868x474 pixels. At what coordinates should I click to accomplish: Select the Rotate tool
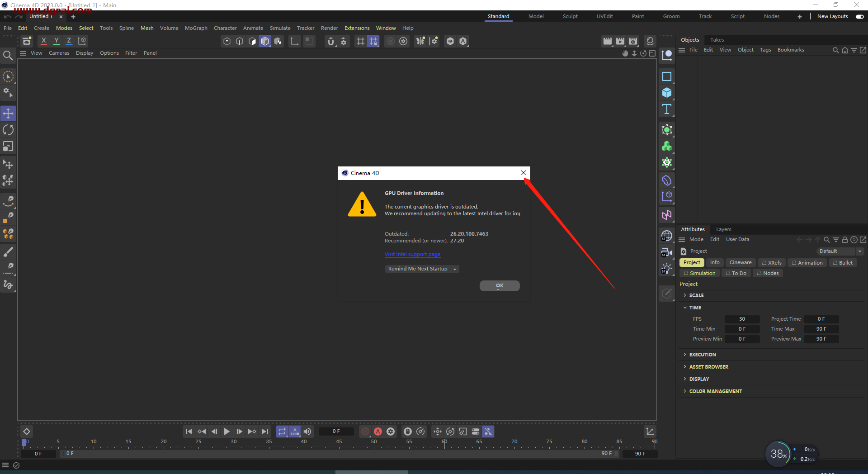tap(8, 130)
